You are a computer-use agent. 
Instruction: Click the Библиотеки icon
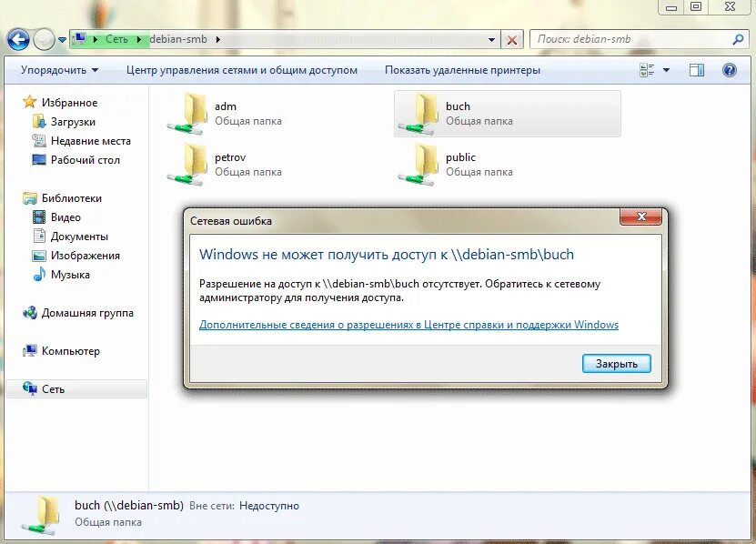pyautogui.click(x=29, y=197)
